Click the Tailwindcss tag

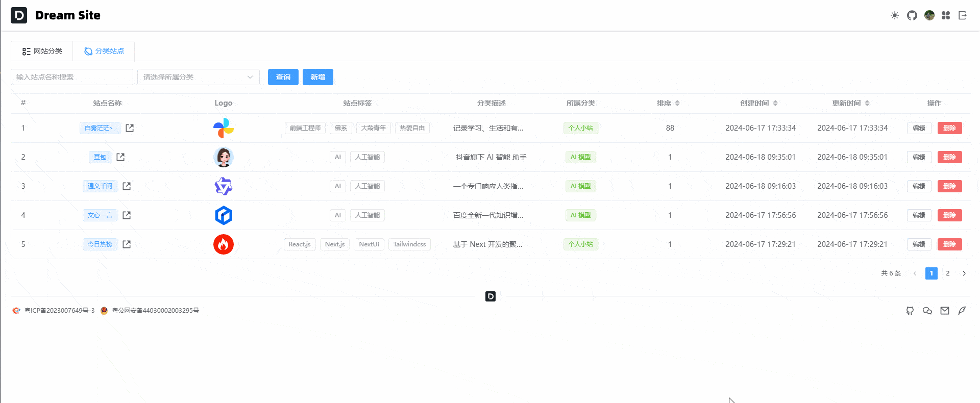click(x=410, y=244)
